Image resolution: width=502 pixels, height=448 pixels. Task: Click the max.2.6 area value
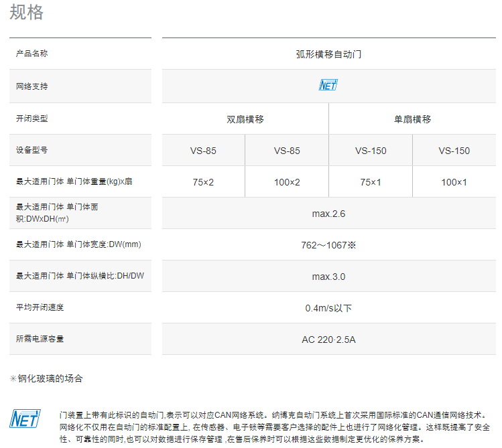click(x=328, y=214)
